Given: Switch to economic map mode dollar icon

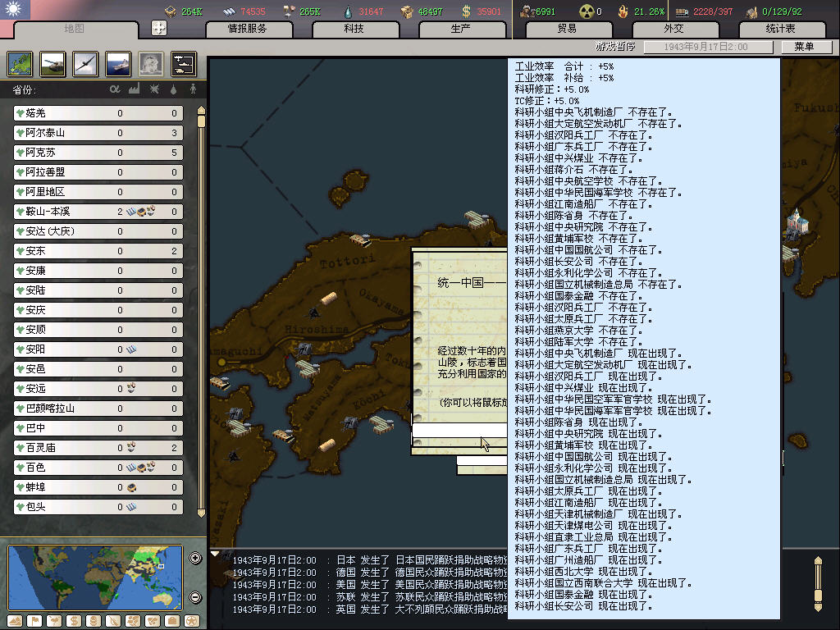Looking at the screenshot, I should point(72,620).
